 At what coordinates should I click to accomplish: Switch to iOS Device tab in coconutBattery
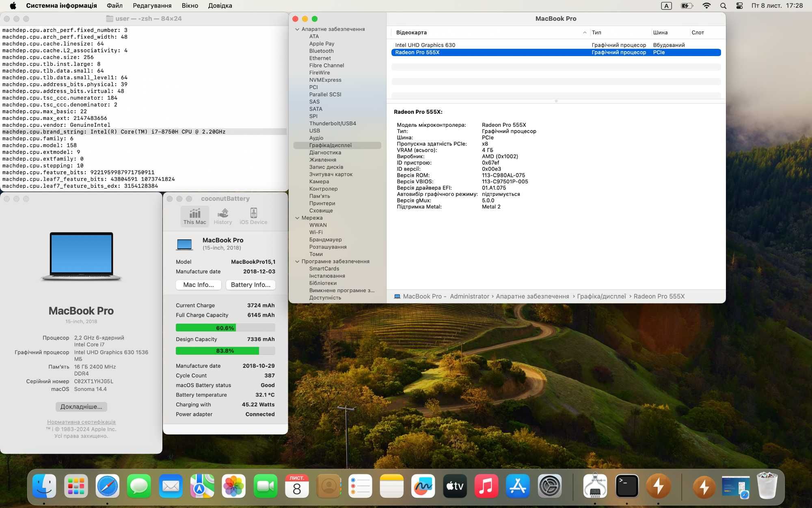[x=253, y=216]
